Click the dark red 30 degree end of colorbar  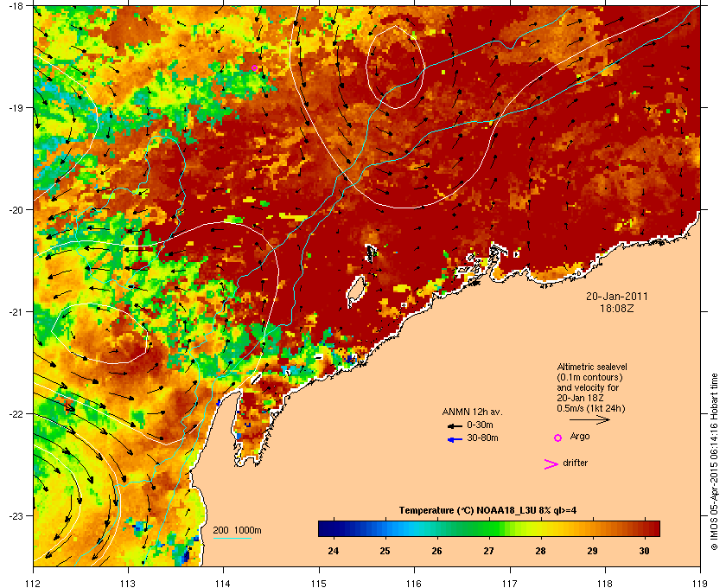point(653,528)
